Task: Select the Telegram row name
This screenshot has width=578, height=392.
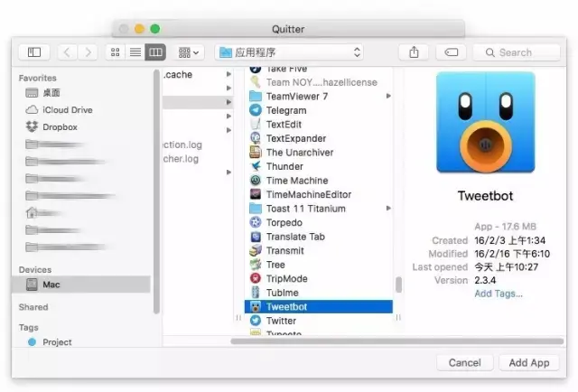Action: pyautogui.click(x=286, y=110)
